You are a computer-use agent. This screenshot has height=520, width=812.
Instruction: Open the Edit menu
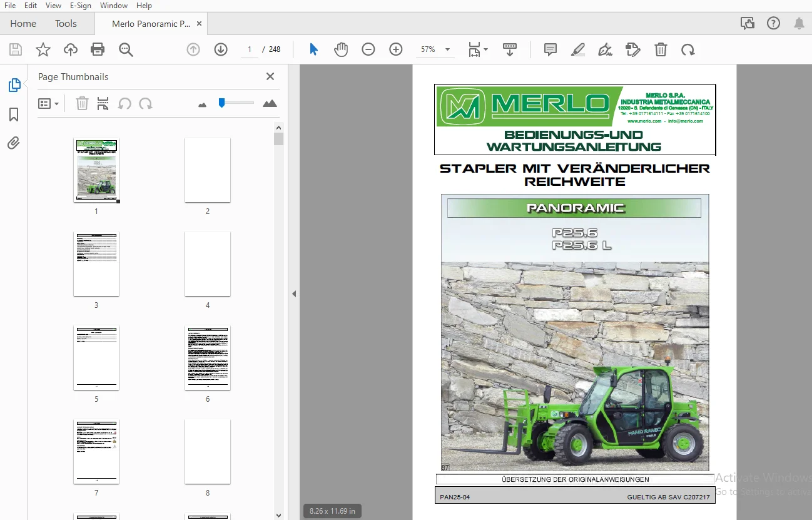[31, 6]
